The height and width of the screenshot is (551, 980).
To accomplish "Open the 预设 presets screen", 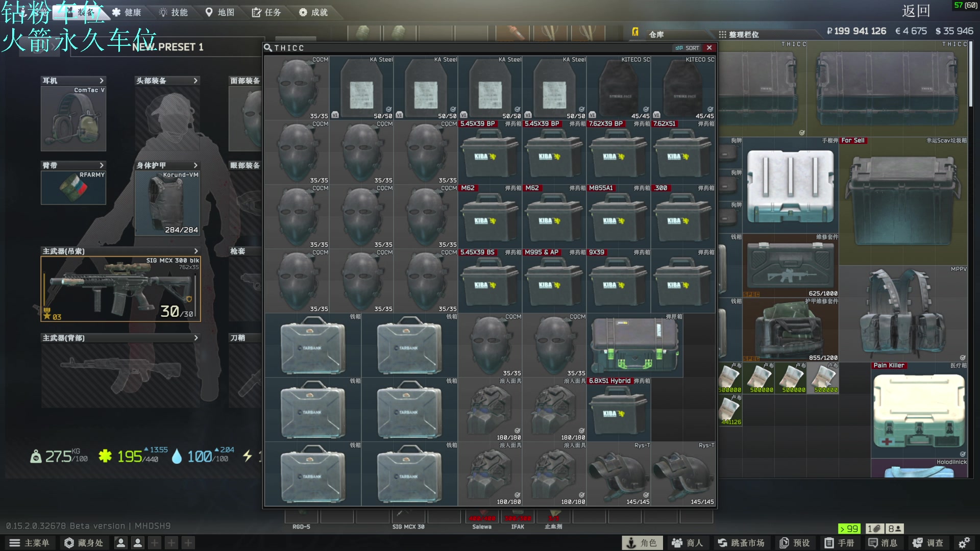I will pos(795,543).
